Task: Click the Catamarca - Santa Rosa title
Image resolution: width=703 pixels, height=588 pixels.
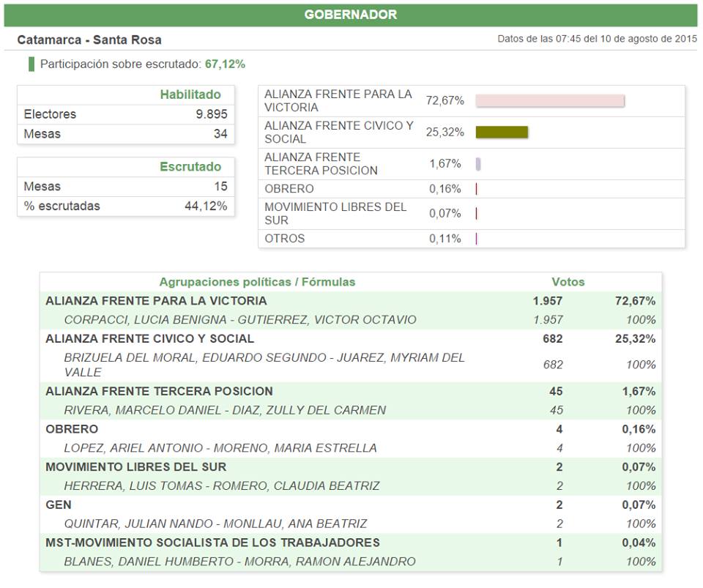Action: pos(89,40)
